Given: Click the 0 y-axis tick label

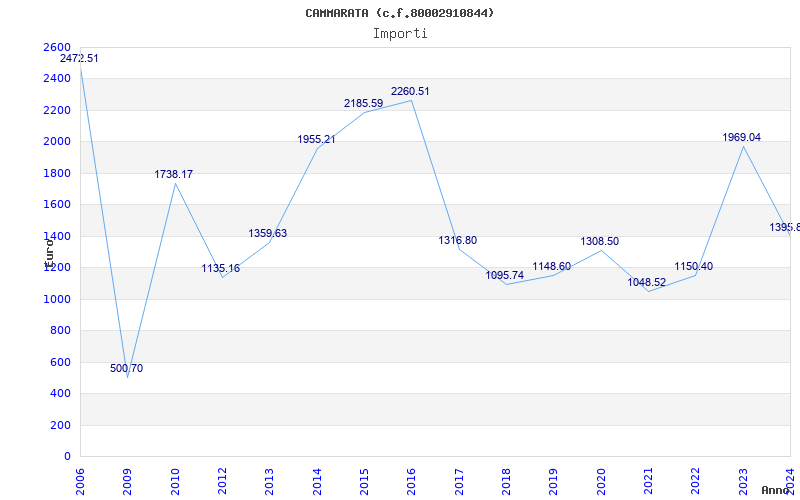Looking at the screenshot, I should 67,457.
